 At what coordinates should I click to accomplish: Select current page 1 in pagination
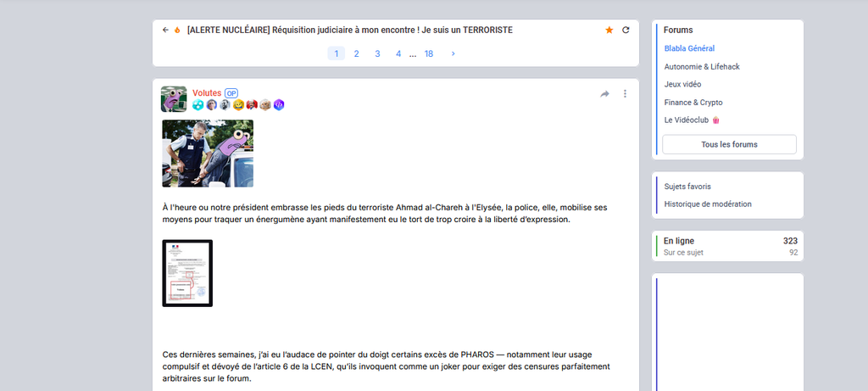click(336, 53)
